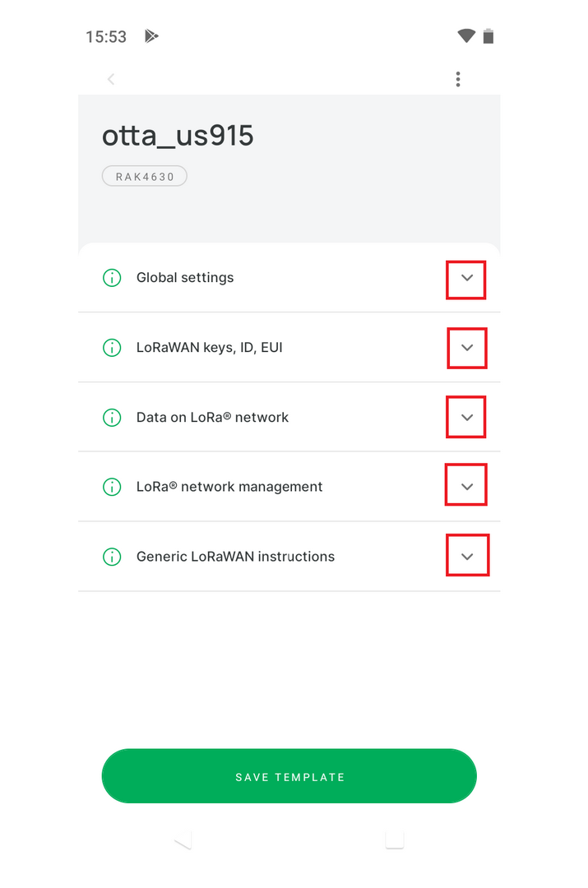Show info for Data on LoRa network
588x888 pixels.
(112, 418)
